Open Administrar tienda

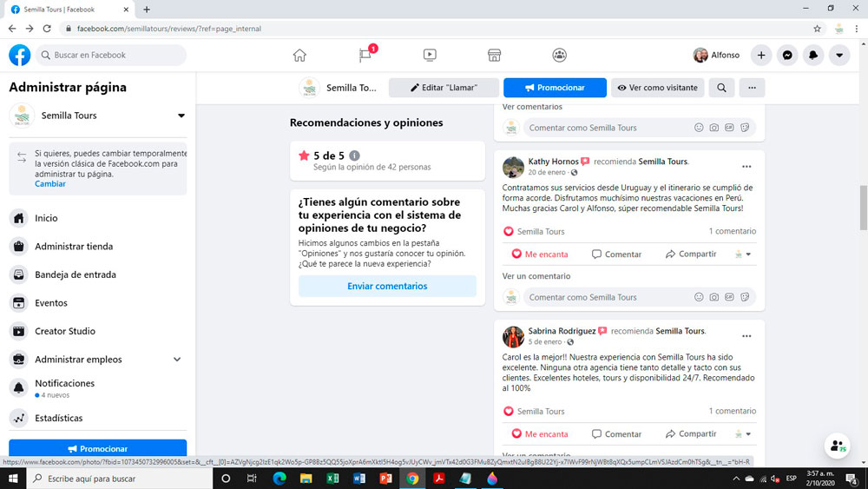coord(97,247)
